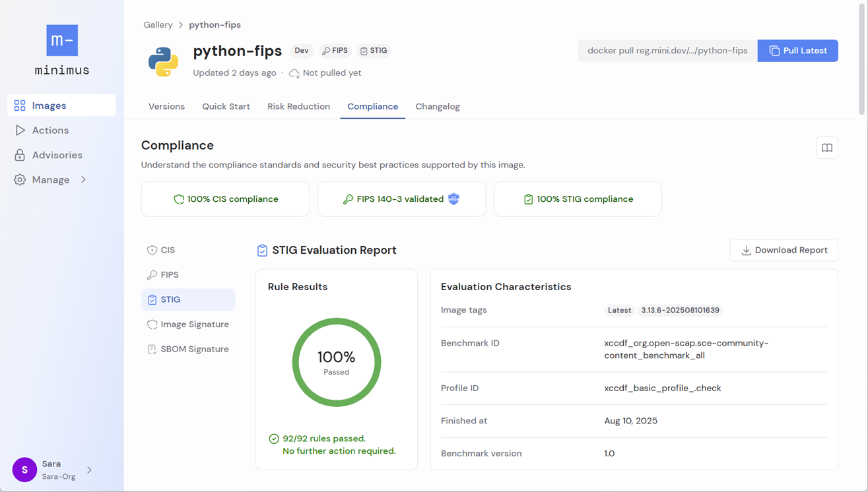Screen dimensions: 868x492
Task: Select CIS in the compliance list
Action: (188, 250)
